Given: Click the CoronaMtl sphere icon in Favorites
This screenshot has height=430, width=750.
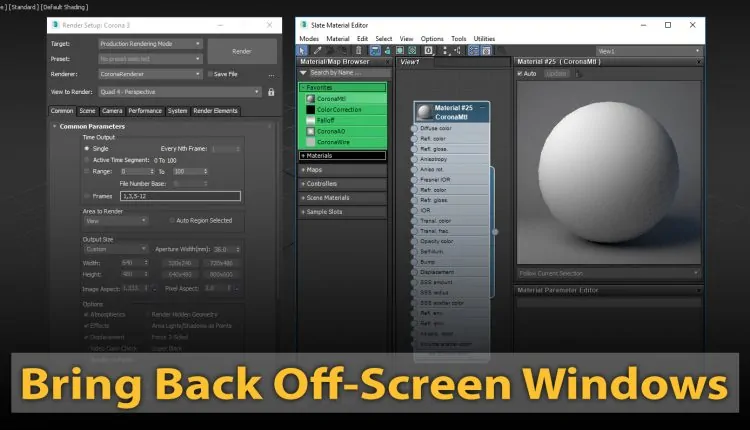Looking at the screenshot, I should tap(309, 100).
